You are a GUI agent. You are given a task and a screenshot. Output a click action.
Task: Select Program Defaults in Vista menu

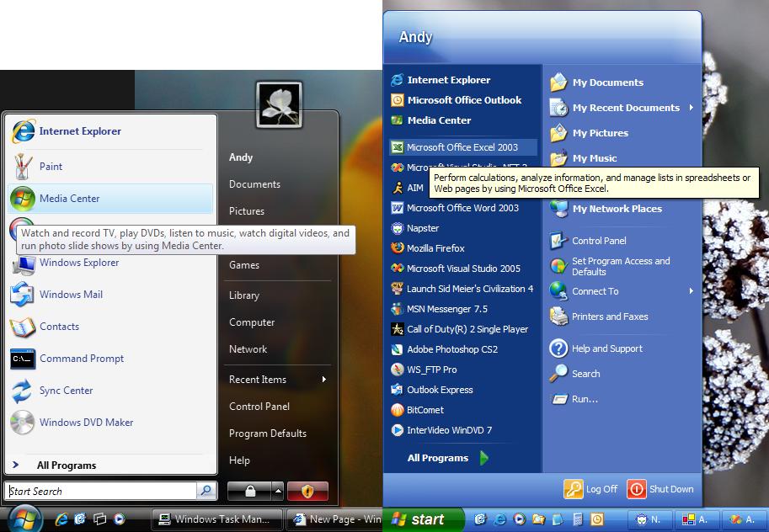[x=267, y=434]
